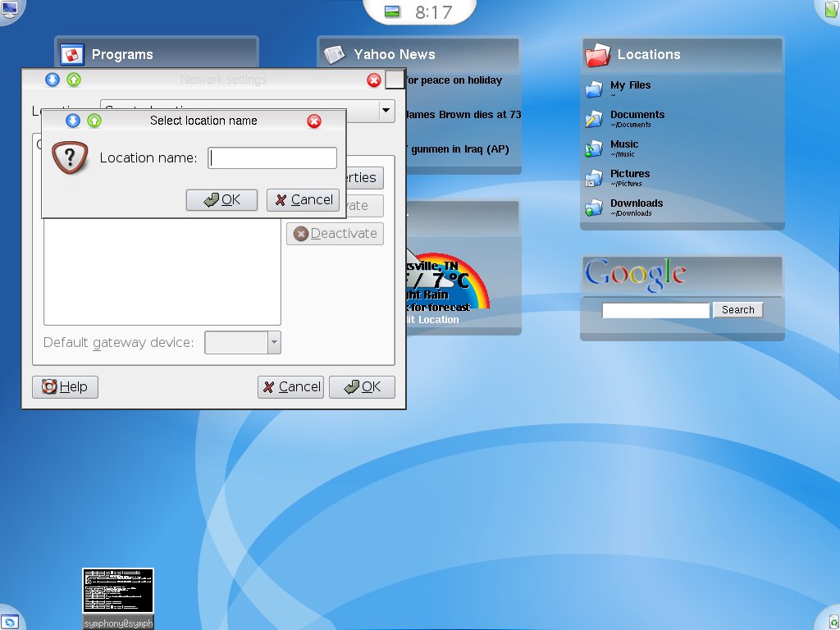Open the Default gateway device dropdown

[x=274, y=343]
